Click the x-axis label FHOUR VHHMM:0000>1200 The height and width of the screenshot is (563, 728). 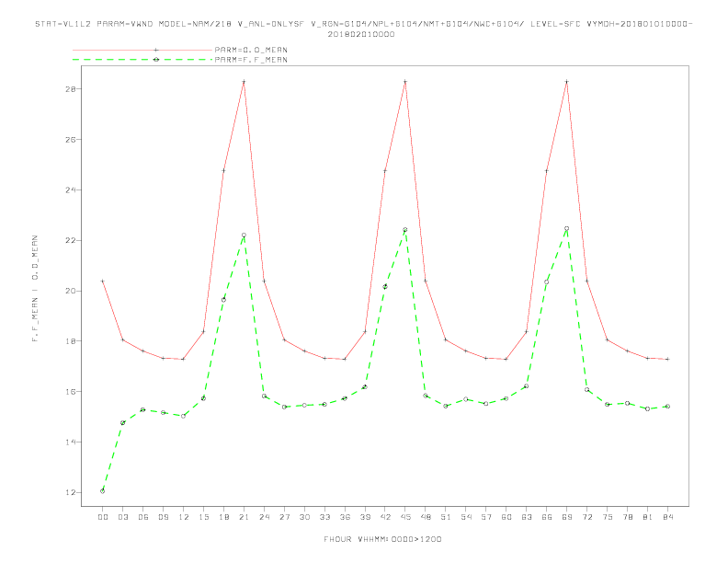[x=382, y=539]
